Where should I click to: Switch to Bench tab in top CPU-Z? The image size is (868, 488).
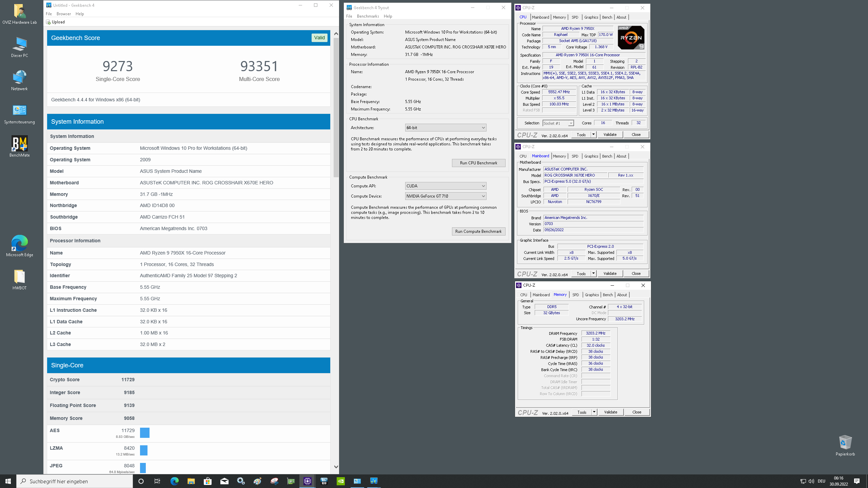point(607,17)
